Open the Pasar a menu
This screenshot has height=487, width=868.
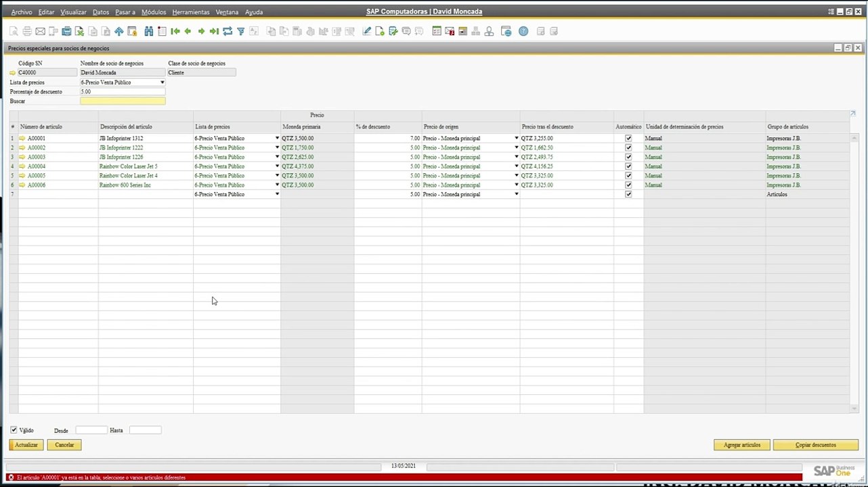pos(125,12)
